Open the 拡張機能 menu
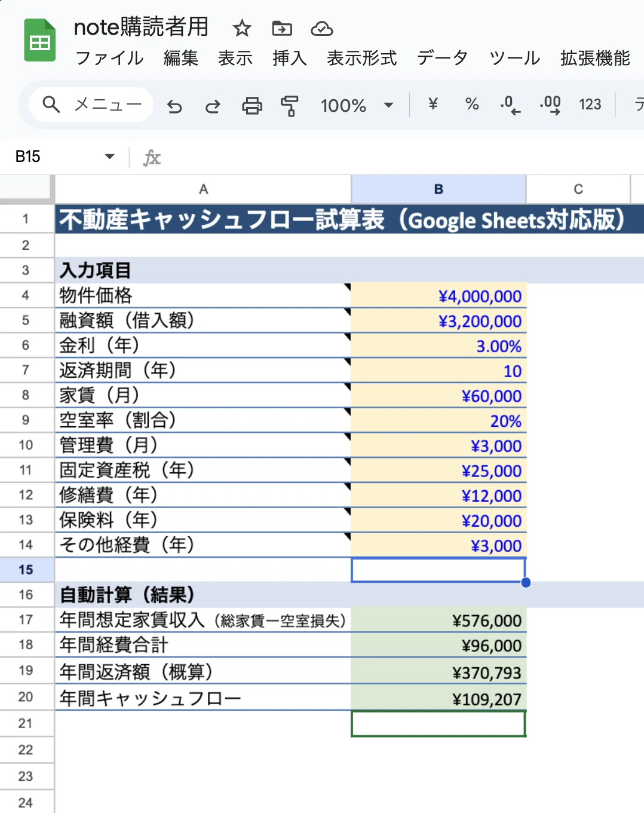The height and width of the screenshot is (813, 644). [595, 58]
